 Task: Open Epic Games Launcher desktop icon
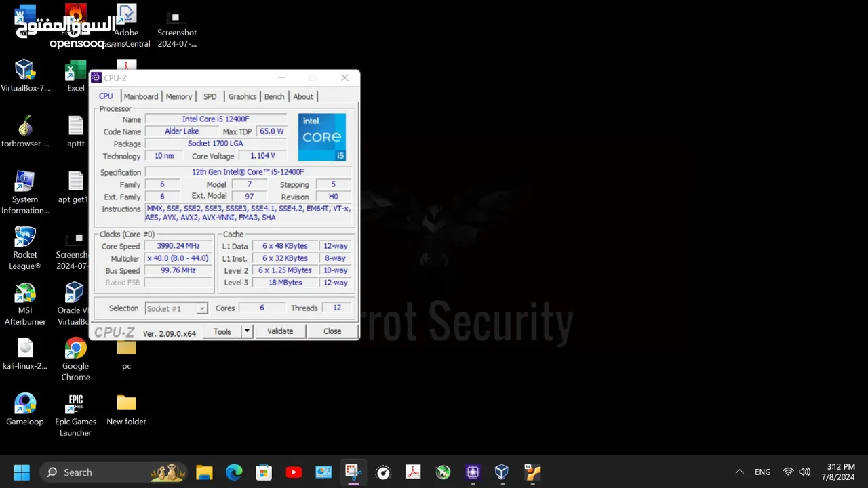[x=75, y=415]
